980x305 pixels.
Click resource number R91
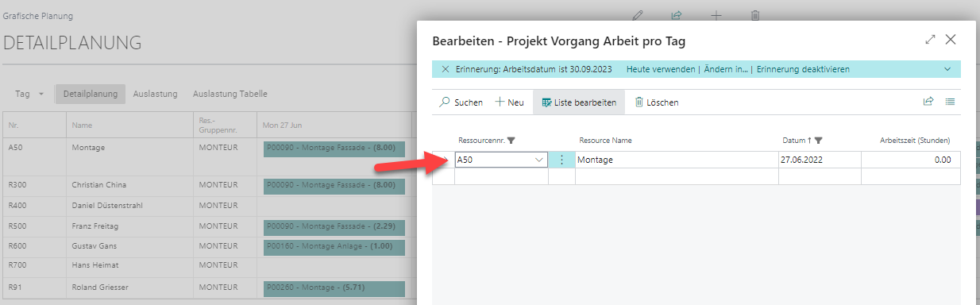coord(14,288)
